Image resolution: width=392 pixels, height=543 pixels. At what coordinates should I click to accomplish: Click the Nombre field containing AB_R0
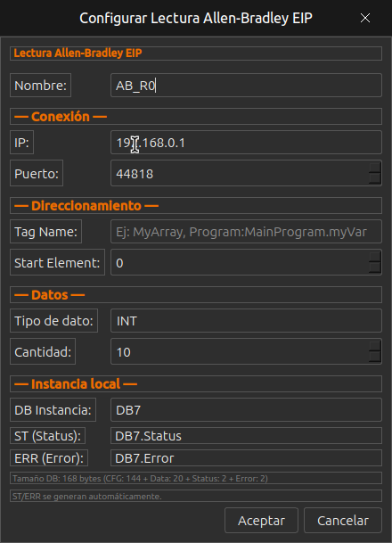(246, 86)
